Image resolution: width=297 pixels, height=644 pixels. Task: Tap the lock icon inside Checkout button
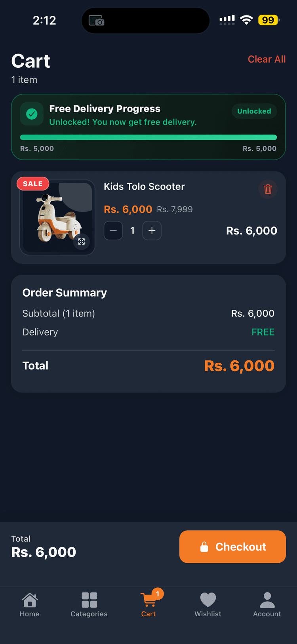204,547
